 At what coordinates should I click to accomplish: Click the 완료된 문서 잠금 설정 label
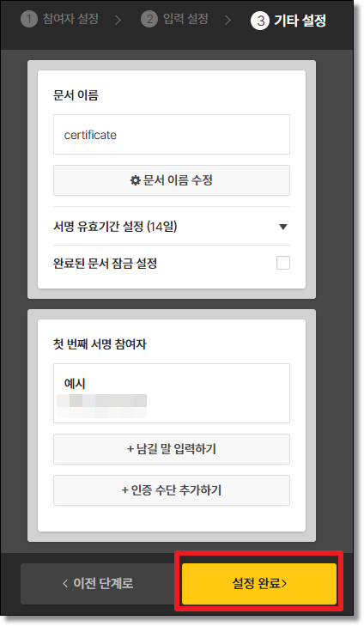point(105,263)
